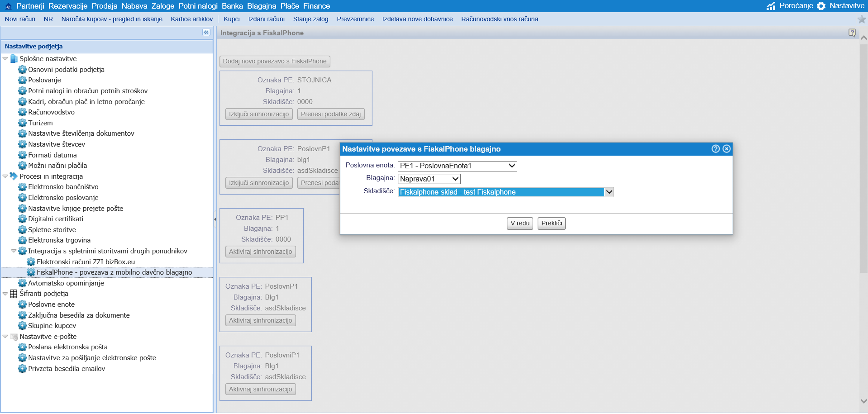This screenshot has width=868, height=414.
Task: Click Izključi sinhronizacijo for STOJNICA
Action: tap(259, 114)
